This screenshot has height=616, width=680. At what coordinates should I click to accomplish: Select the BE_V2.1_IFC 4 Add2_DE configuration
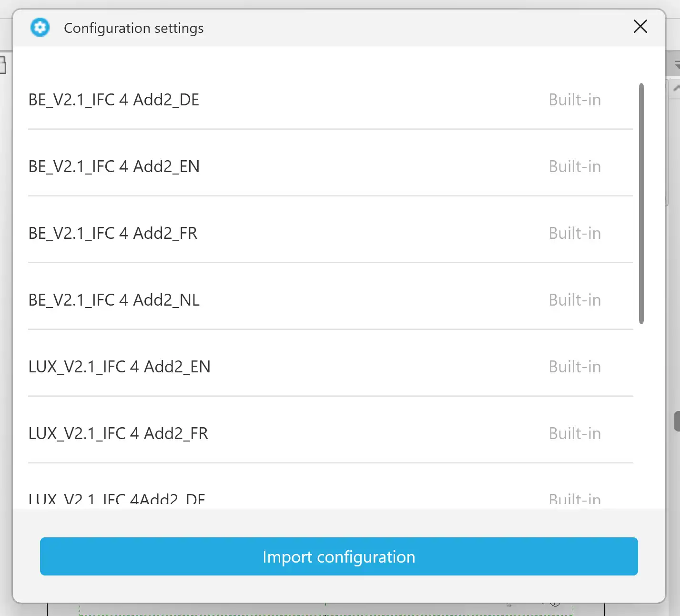330,100
